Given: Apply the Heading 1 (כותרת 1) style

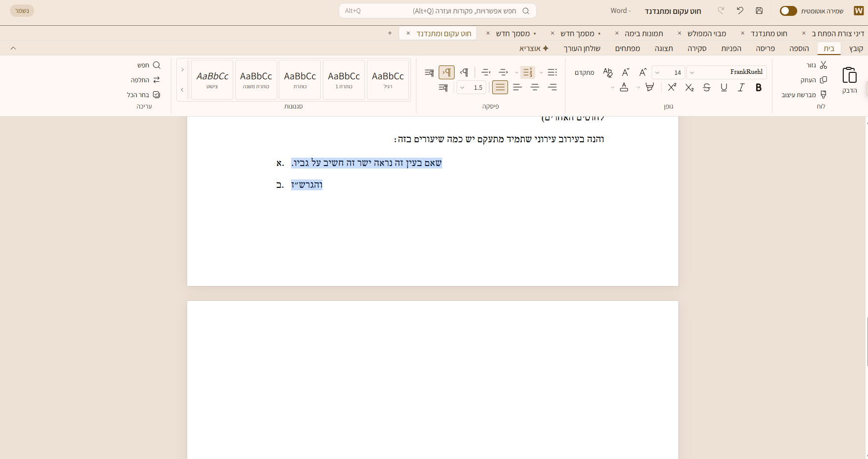Looking at the screenshot, I should pyautogui.click(x=344, y=80).
